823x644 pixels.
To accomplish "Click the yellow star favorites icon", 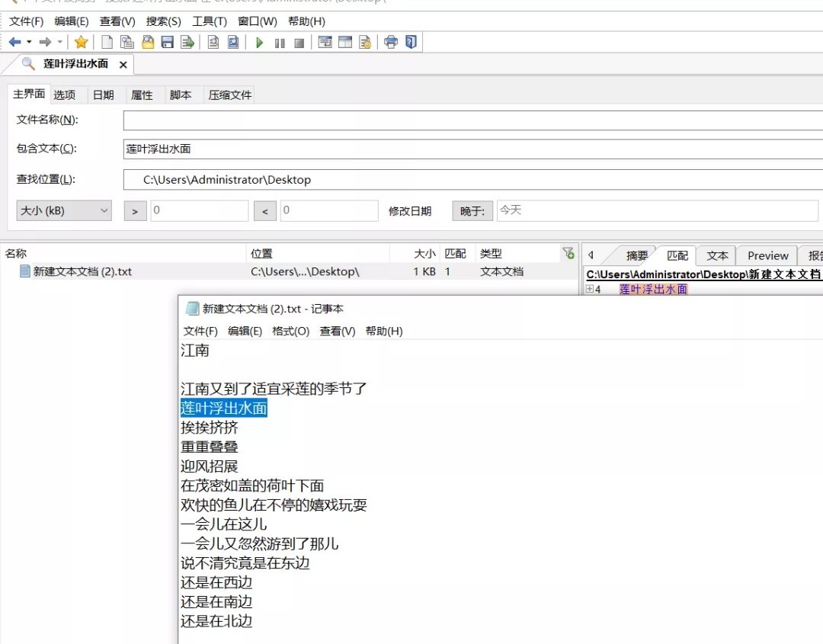I will pyautogui.click(x=81, y=43).
